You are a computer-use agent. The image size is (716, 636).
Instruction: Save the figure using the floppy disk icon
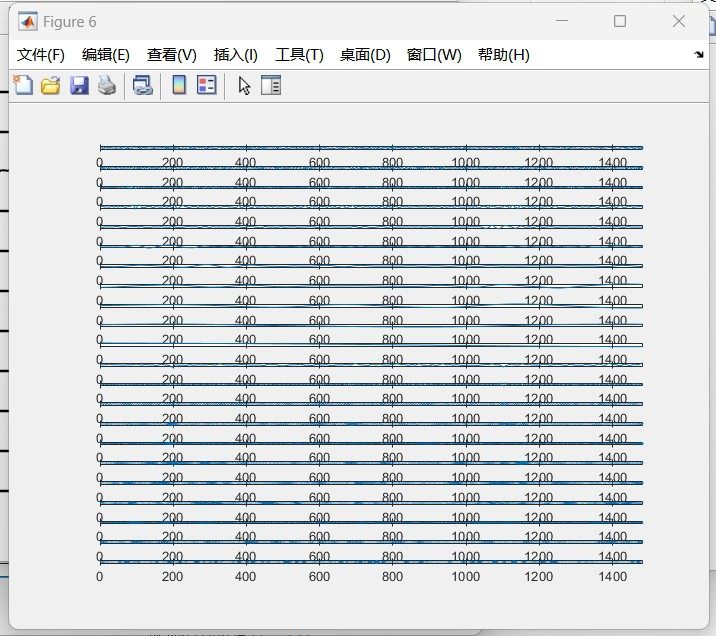pyautogui.click(x=79, y=85)
